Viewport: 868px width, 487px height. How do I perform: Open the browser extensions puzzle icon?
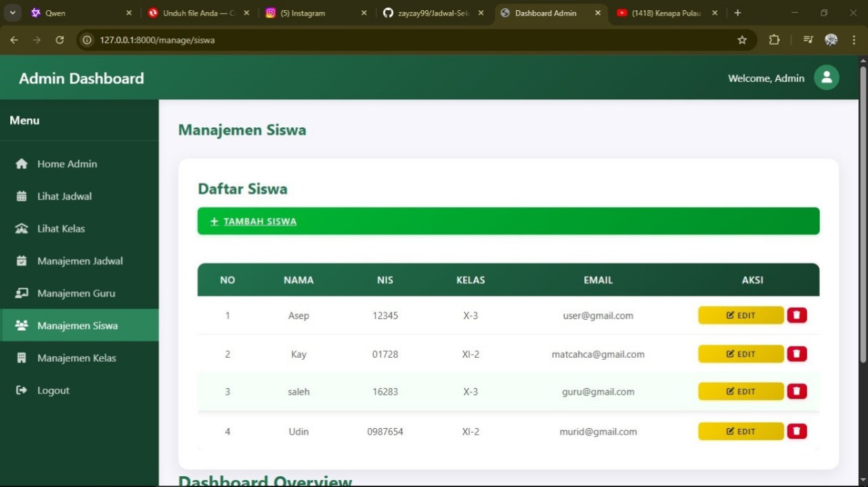774,40
